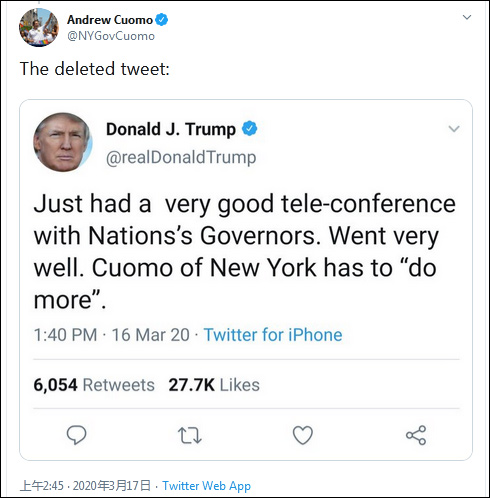This screenshot has width=490, height=498.
Task: Expand the chevron menu on Cuomo's tweet
Action: pos(467,17)
